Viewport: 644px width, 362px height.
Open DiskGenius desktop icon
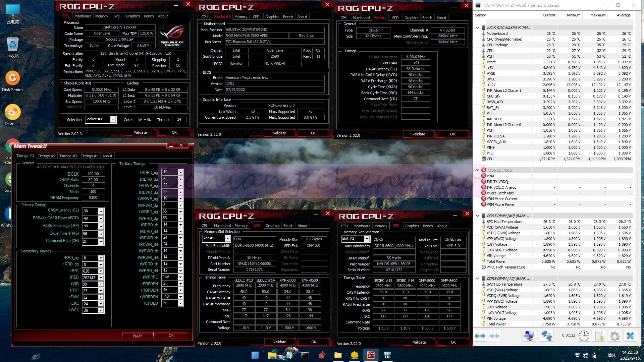pyautogui.click(x=13, y=81)
